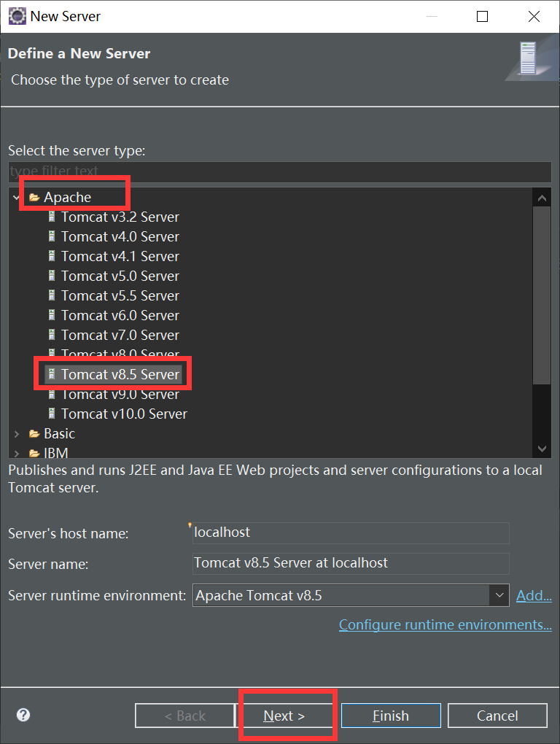The height and width of the screenshot is (744, 560).
Task: Click the Tomcat v4.1 Server icon
Action: [52, 256]
